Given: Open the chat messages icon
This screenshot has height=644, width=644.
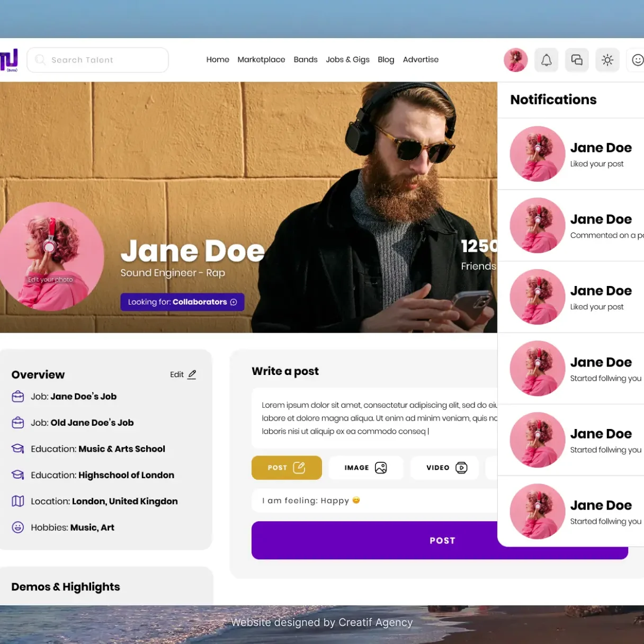Looking at the screenshot, I should coord(577,60).
